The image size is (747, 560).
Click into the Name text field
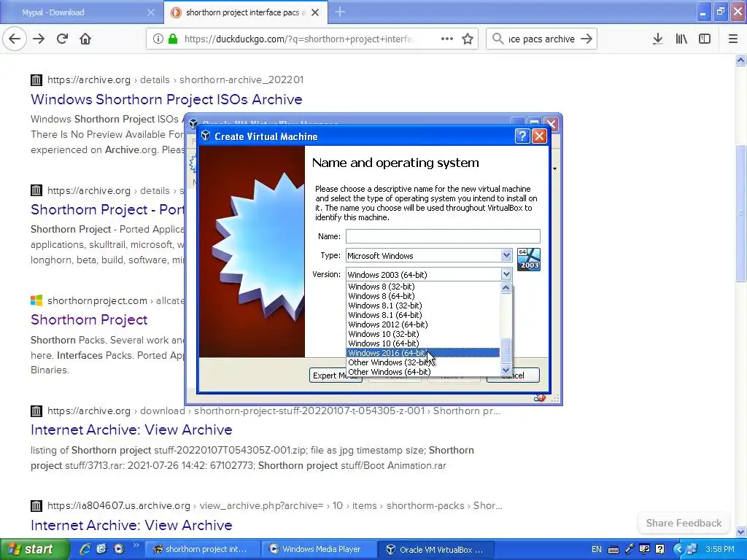tap(443, 236)
